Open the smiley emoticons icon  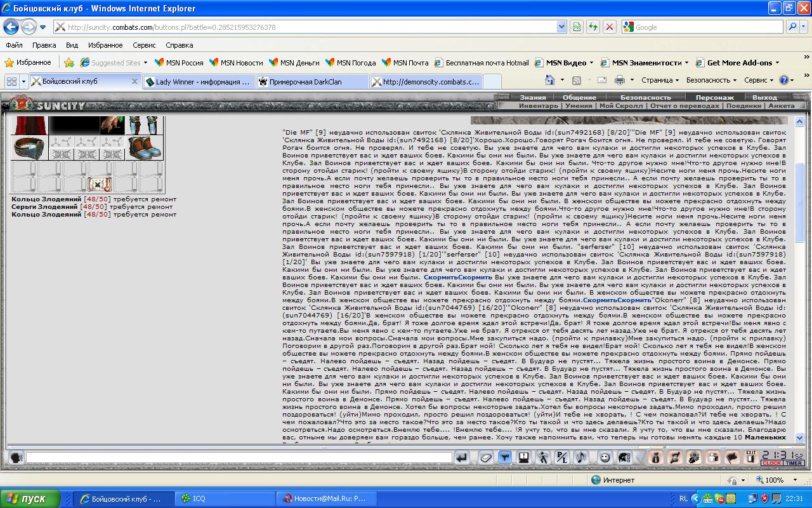click(605, 457)
